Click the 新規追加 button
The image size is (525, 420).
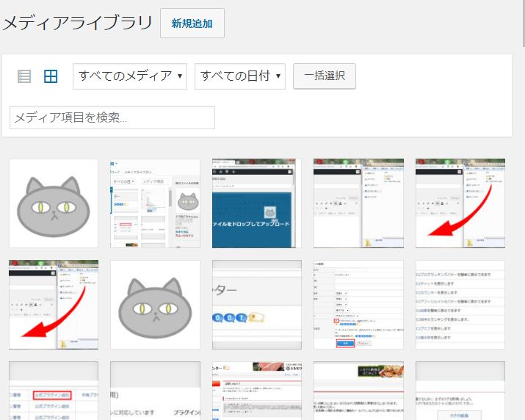[x=192, y=23]
